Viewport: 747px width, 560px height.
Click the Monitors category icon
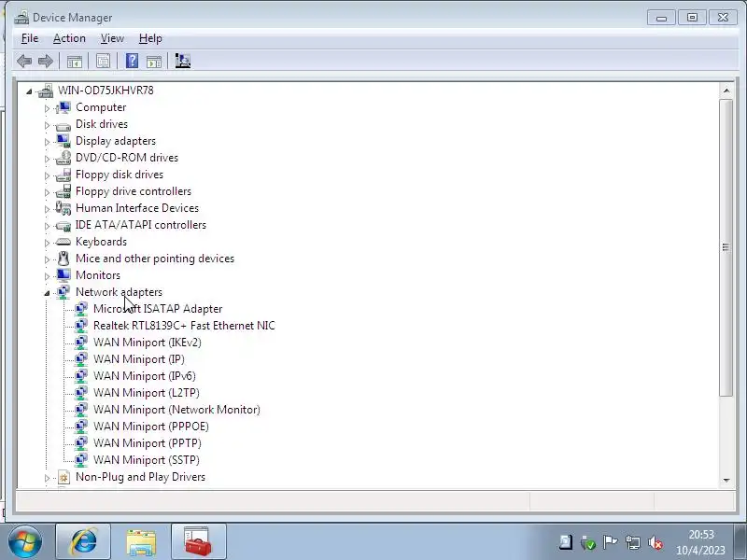point(63,275)
